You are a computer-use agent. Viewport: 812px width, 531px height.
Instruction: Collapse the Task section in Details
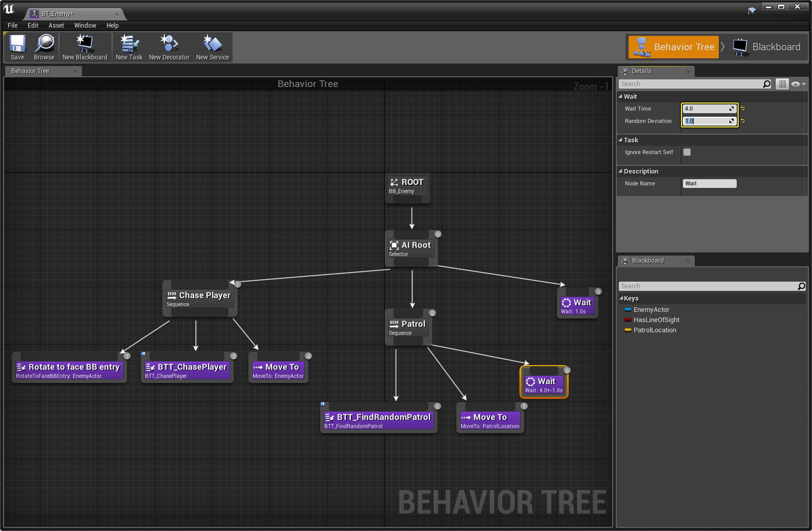620,140
